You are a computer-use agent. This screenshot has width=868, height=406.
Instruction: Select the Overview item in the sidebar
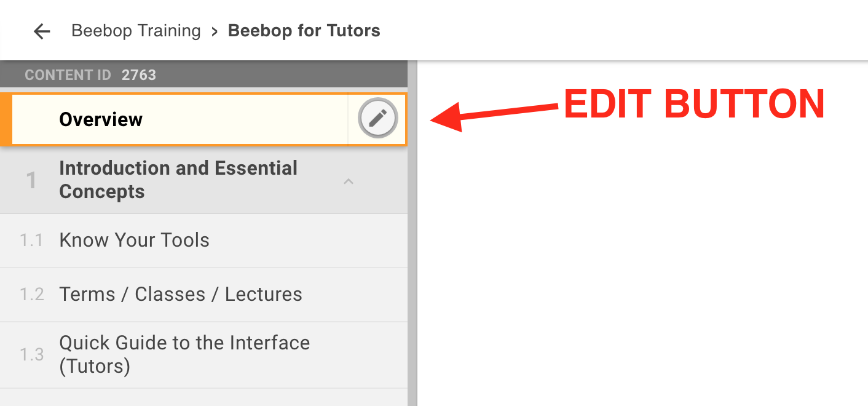tap(101, 119)
